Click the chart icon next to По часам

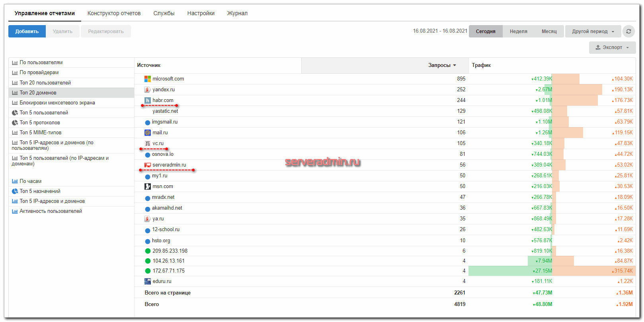click(x=15, y=181)
